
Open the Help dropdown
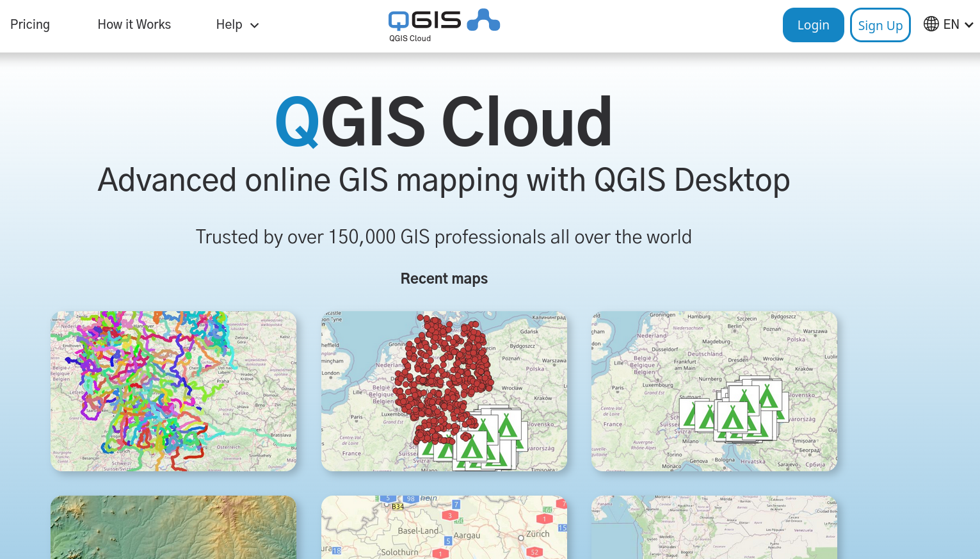click(x=229, y=24)
